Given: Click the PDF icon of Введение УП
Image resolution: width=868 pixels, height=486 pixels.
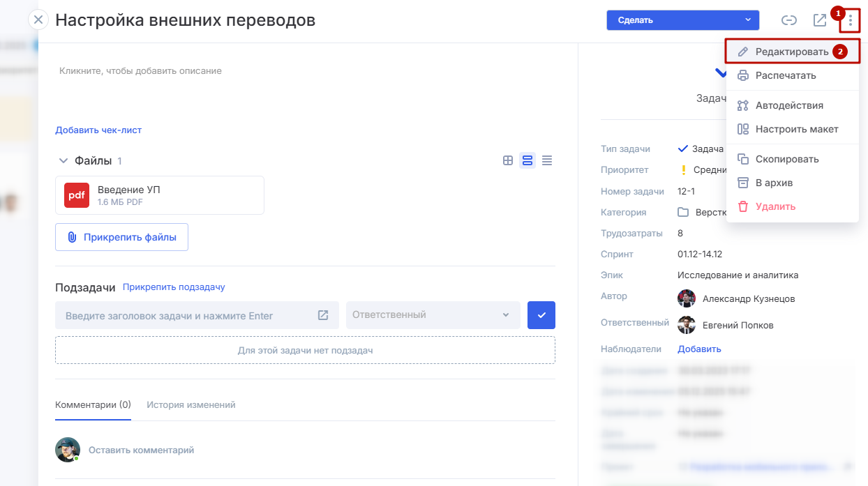Looking at the screenshot, I should (x=77, y=195).
